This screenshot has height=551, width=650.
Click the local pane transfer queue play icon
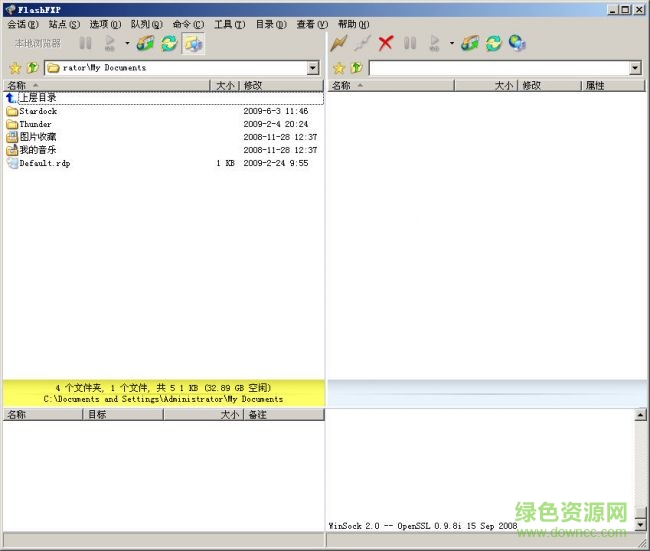[110, 43]
